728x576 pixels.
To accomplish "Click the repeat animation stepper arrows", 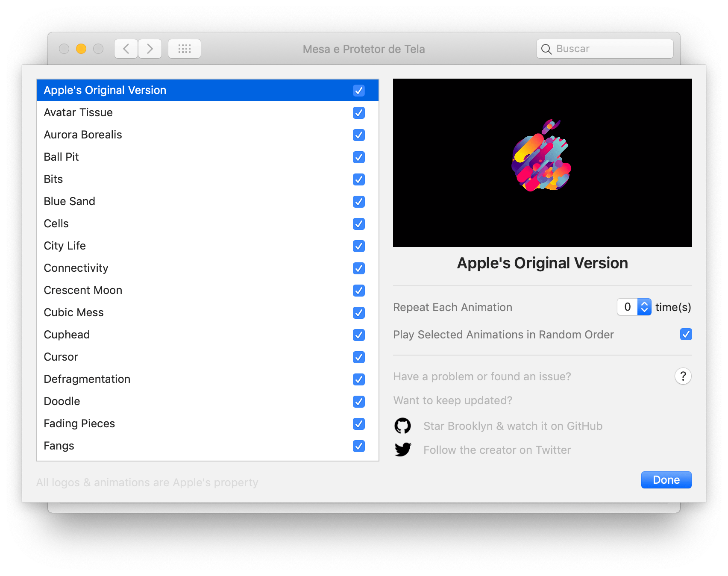I will click(x=645, y=307).
